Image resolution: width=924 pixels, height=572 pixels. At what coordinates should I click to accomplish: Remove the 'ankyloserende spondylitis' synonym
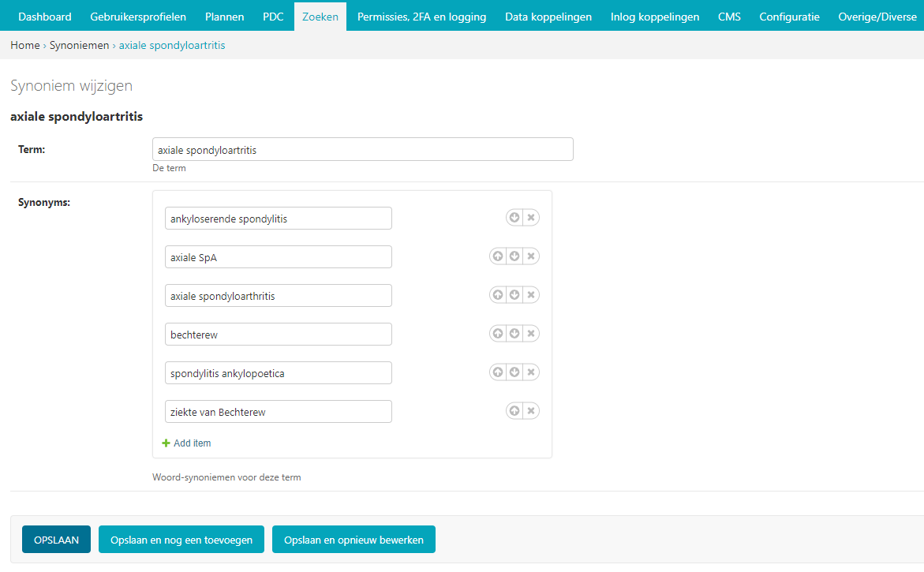(x=531, y=218)
